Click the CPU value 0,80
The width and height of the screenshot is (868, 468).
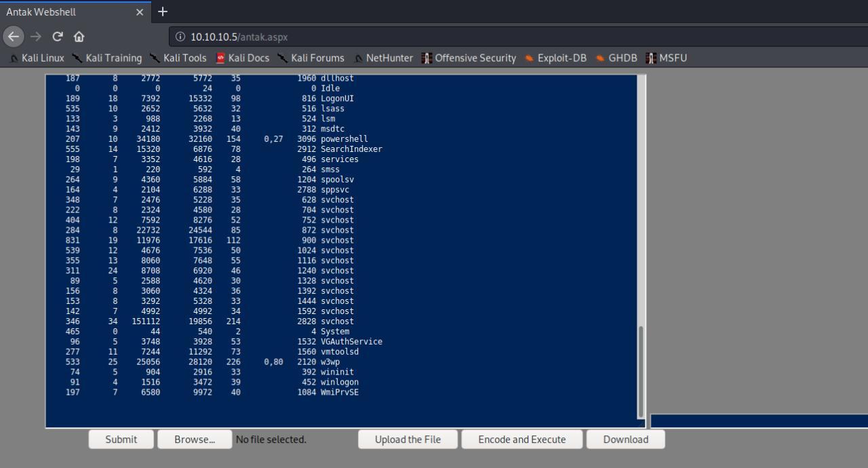(273, 362)
